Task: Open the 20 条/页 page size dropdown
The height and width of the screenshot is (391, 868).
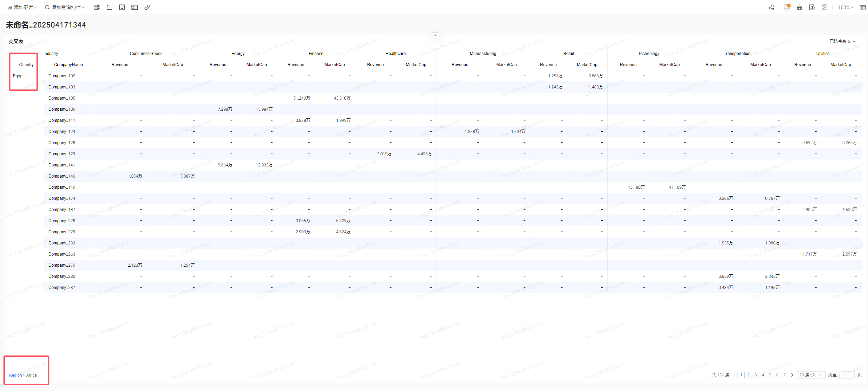Action: (811, 375)
